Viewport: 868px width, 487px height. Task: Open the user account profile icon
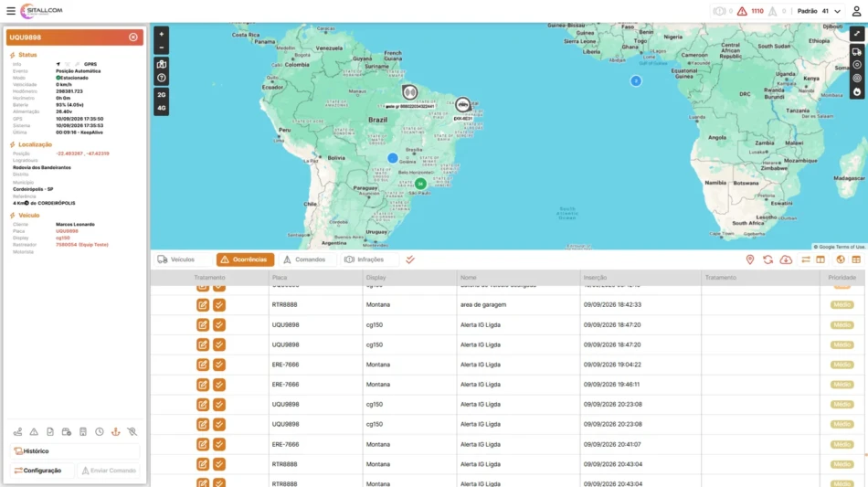pos(856,11)
